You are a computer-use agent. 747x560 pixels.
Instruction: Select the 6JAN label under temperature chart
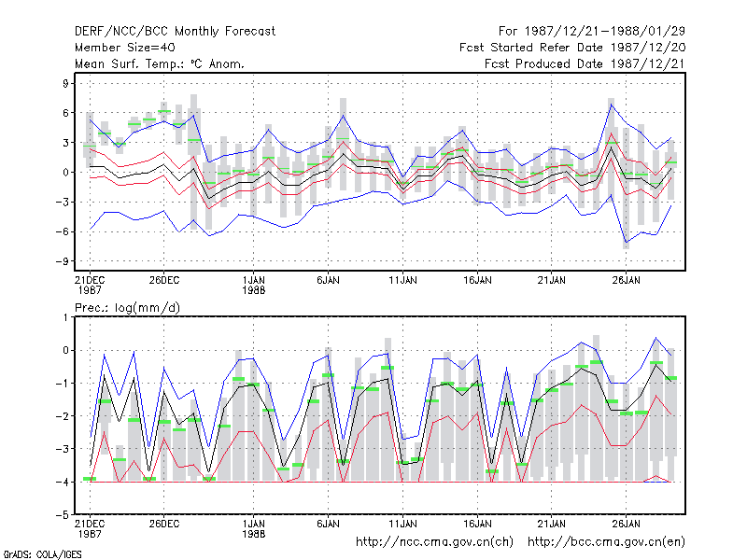click(329, 280)
